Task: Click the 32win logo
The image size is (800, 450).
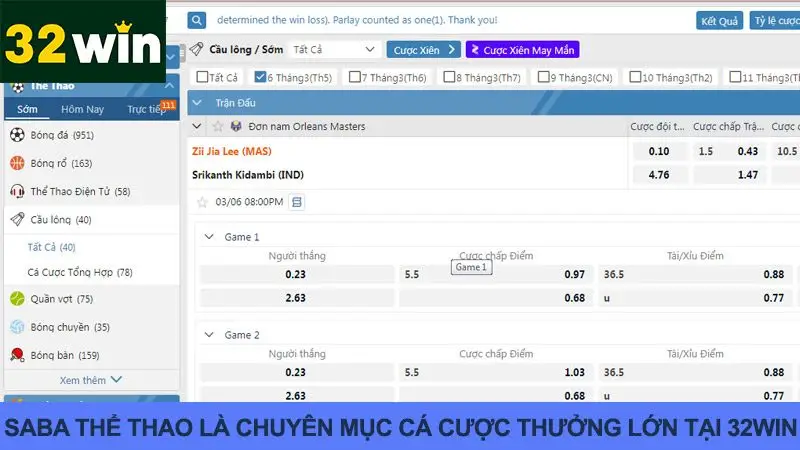Action: (x=83, y=41)
